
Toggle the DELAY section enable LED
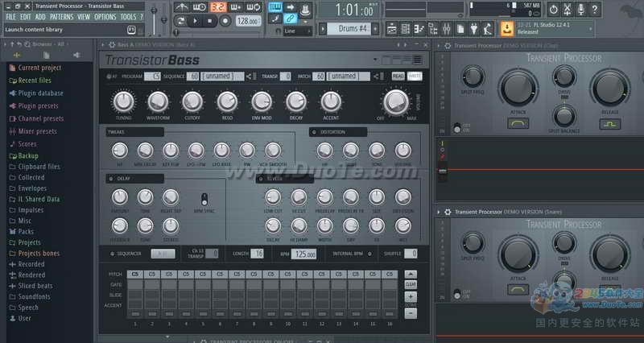pyautogui.click(x=111, y=179)
